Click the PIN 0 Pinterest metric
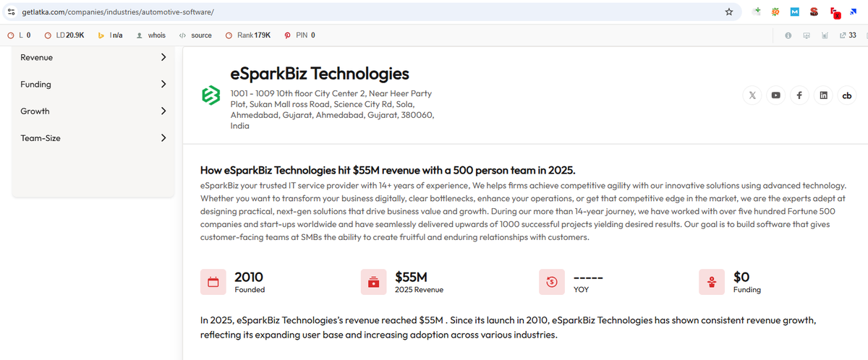 coord(299,35)
